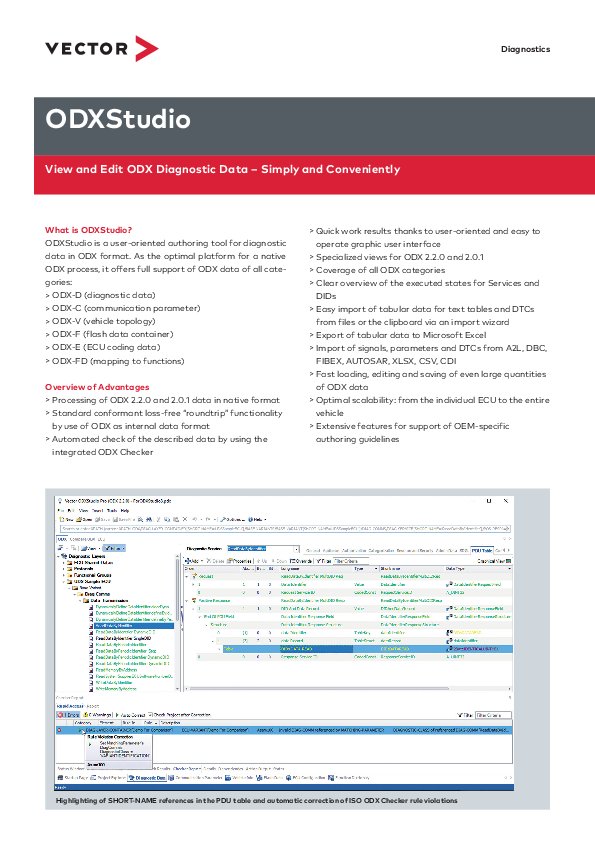Open the ECU Configuration bottom tab
Image resolution: width=595 pixels, height=842 pixels.
point(306,778)
